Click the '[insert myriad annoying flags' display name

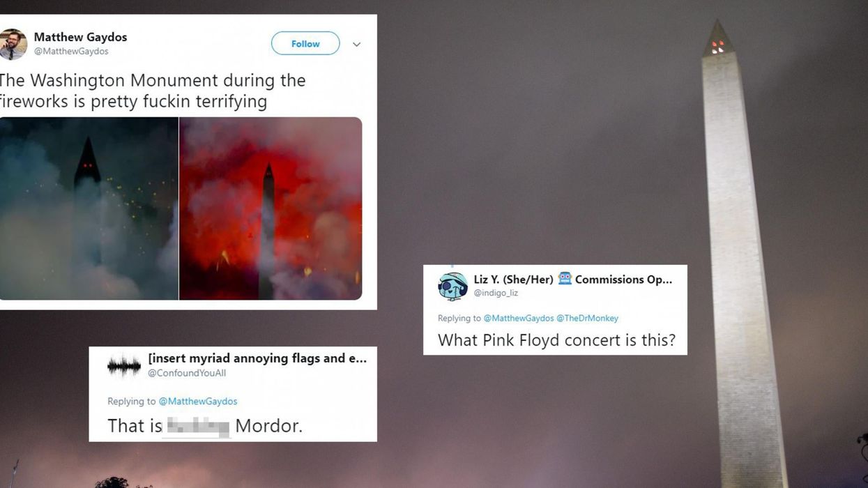click(x=257, y=358)
